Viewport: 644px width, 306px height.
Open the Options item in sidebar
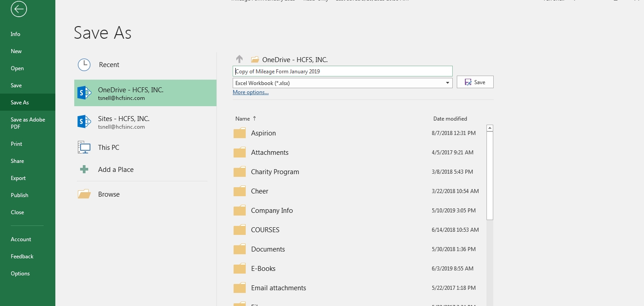[x=20, y=274]
